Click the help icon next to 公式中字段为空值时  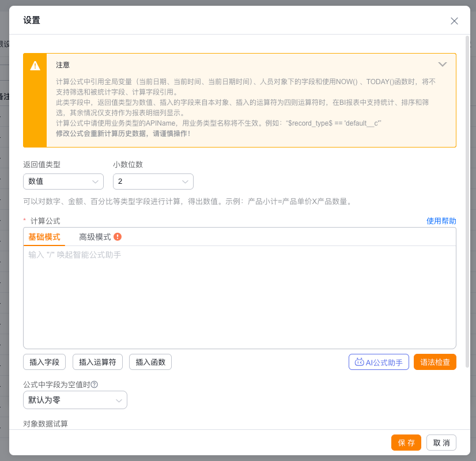pos(95,384)
